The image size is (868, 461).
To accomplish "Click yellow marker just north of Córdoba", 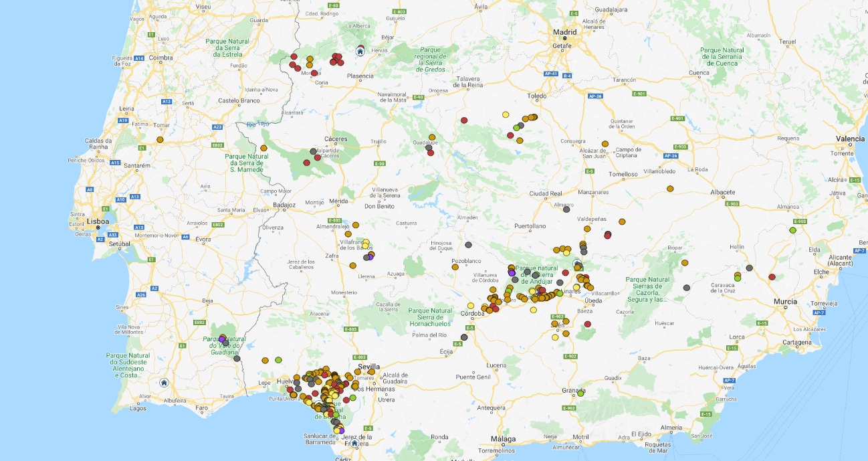I will tap(471, 306).
